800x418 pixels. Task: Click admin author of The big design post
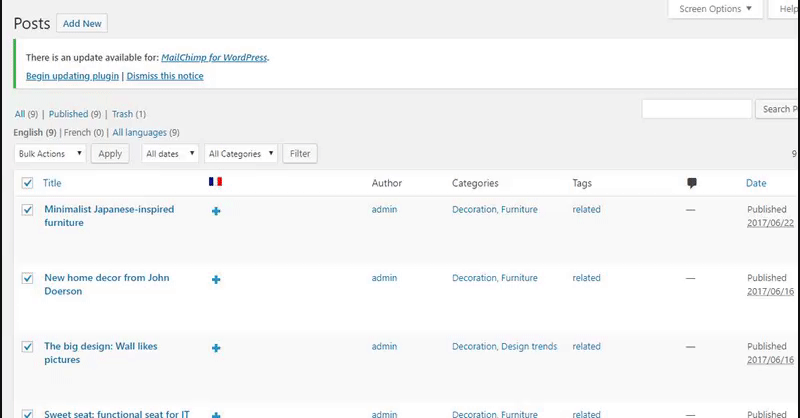point(384,346)
